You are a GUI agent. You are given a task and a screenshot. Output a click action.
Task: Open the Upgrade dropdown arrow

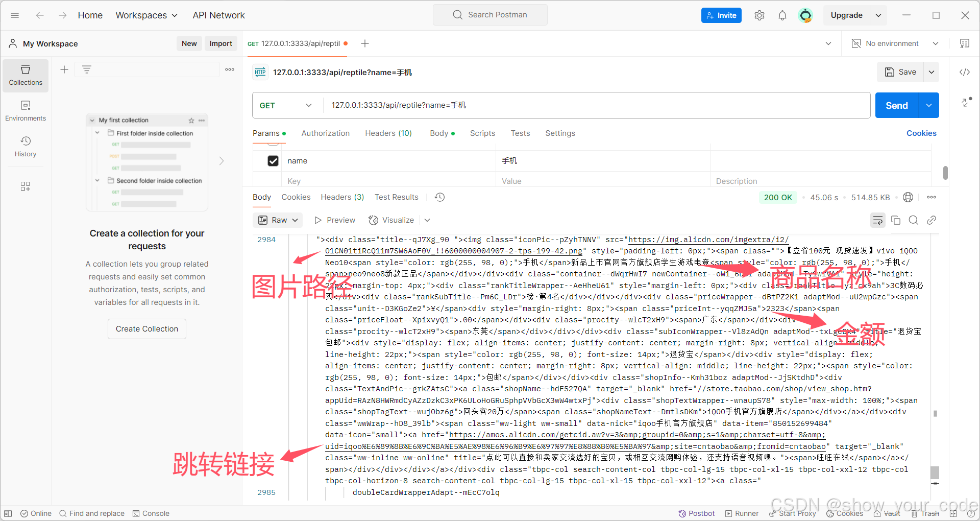878,15
